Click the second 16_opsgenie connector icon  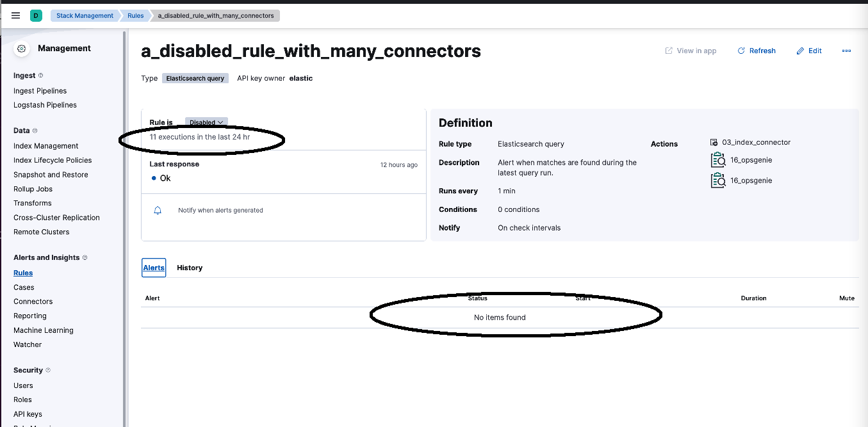(x=718, y=180)
